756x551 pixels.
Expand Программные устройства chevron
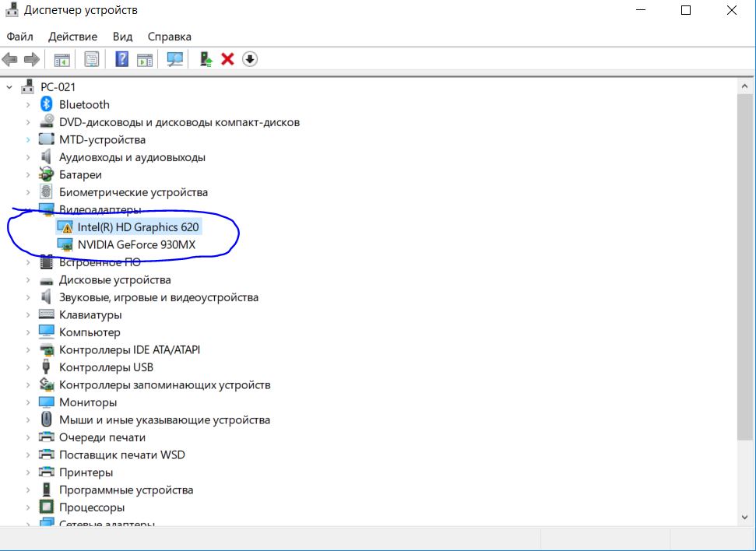point(28,490)
